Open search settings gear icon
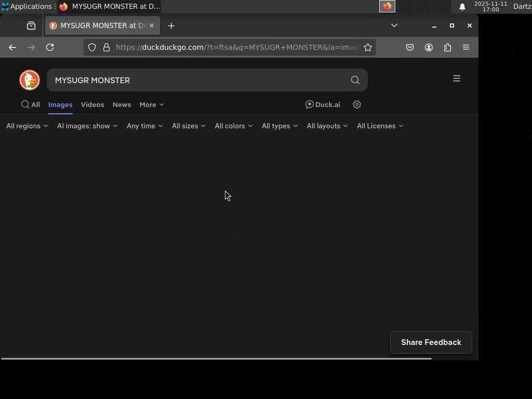 (x=356, y=104)
